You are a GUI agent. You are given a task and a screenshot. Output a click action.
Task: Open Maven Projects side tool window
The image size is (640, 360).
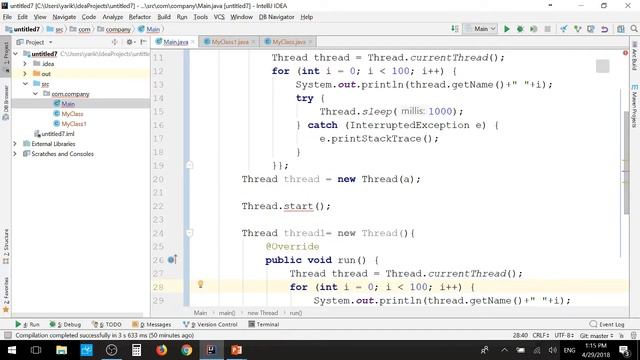click(634, 106)
